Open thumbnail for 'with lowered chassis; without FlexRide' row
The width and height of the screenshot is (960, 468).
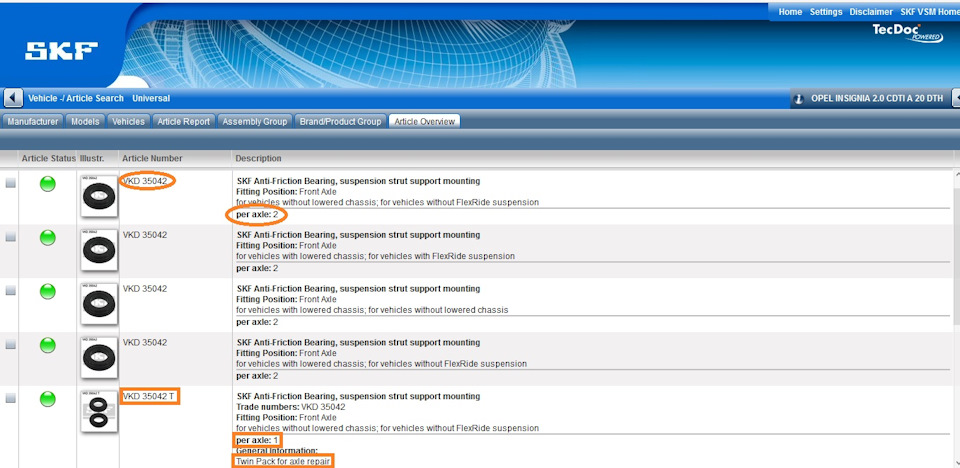point(99,358)
